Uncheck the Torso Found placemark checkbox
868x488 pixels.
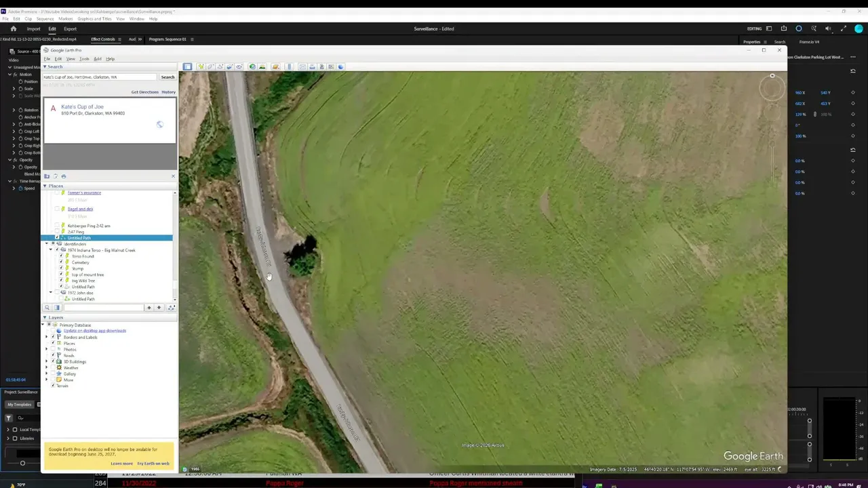tap(61, 256)
